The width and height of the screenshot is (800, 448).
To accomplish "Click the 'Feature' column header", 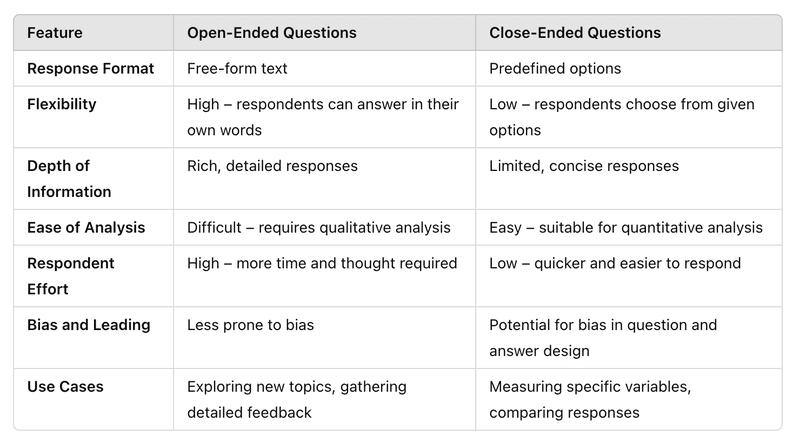I will point(55,33).
